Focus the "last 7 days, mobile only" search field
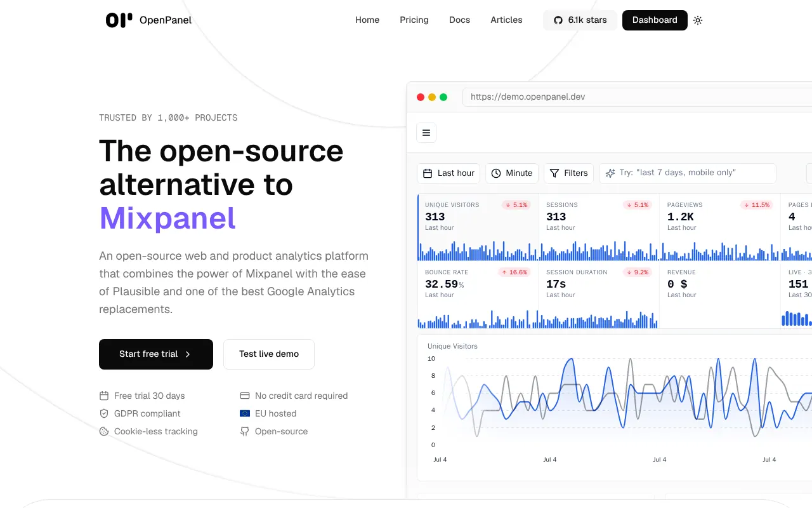 (688, 173)
